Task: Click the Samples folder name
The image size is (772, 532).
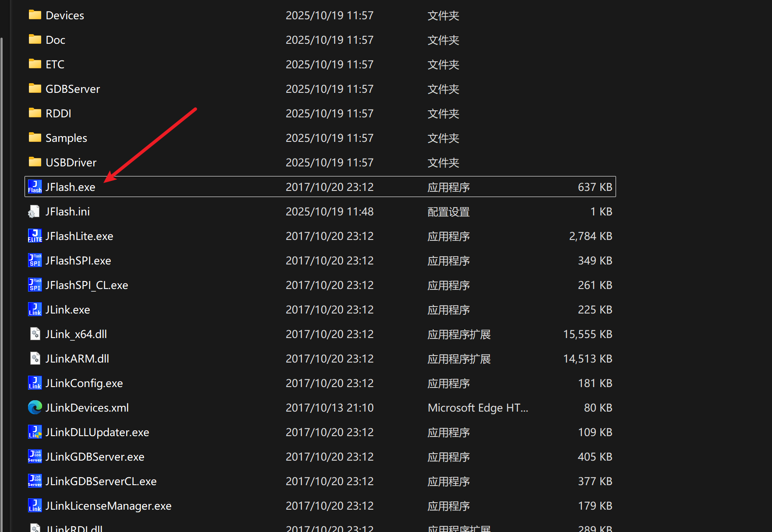Action: [x=66, y=138]
